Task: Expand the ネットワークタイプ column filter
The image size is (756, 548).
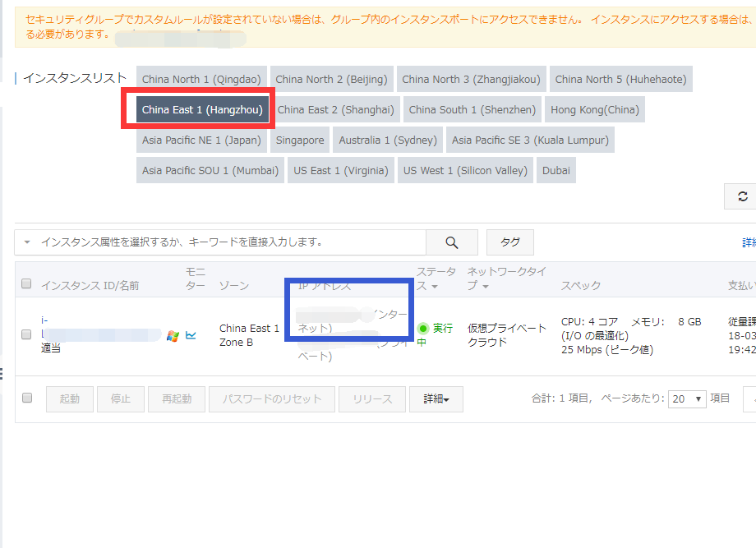Action: point(486,287)
